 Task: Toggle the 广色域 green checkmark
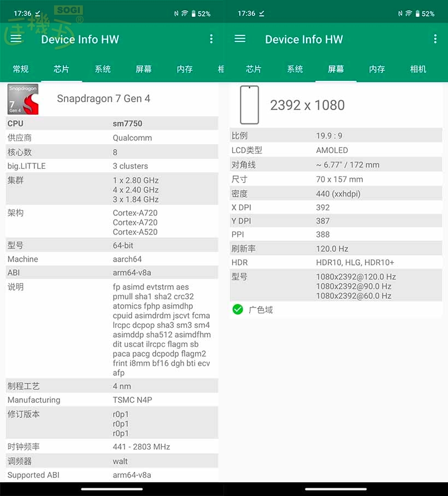pyautogui.click(x=238, y=309)
